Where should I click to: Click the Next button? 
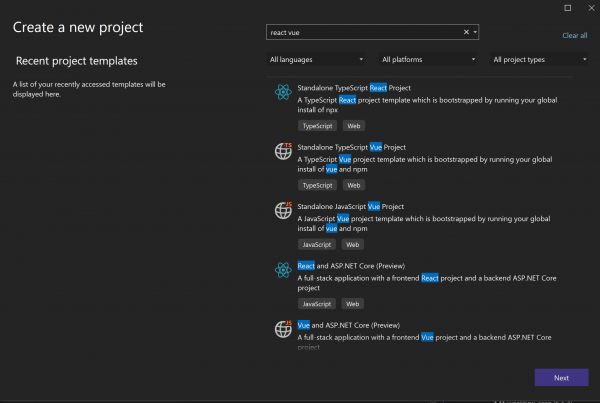[561, 377]
